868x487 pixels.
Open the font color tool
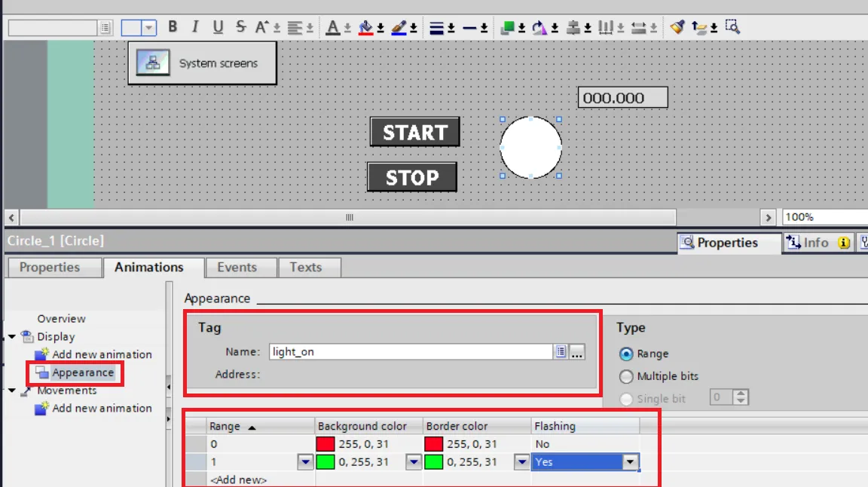coord(334,26)
